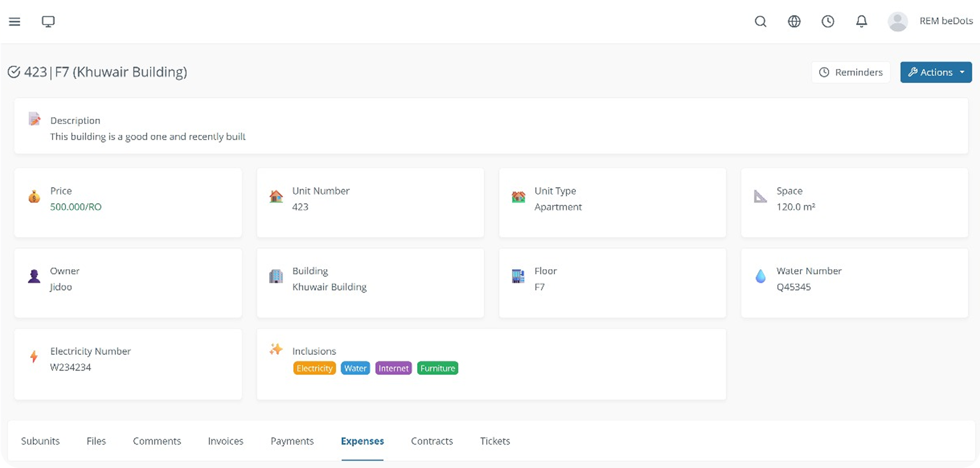
Task: Click the water drop icon
Action: (760, 277)
